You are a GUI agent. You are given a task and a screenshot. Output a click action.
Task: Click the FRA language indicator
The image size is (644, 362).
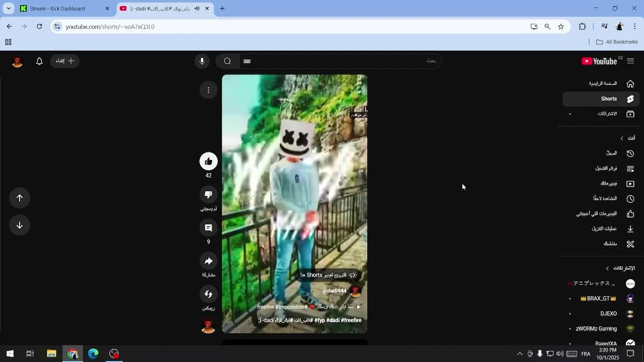click(586, 354)
